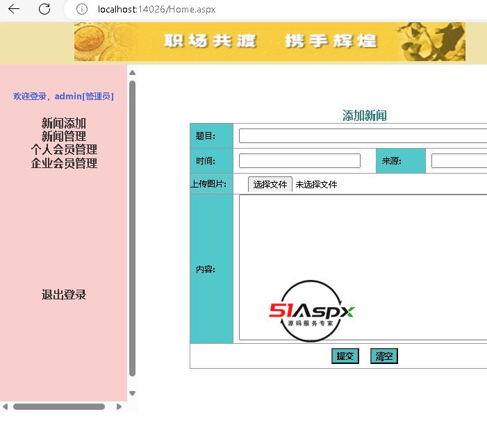Click the horizontal scroll left arrow
This screenshot has width=487, height=448.
point(5,407)
